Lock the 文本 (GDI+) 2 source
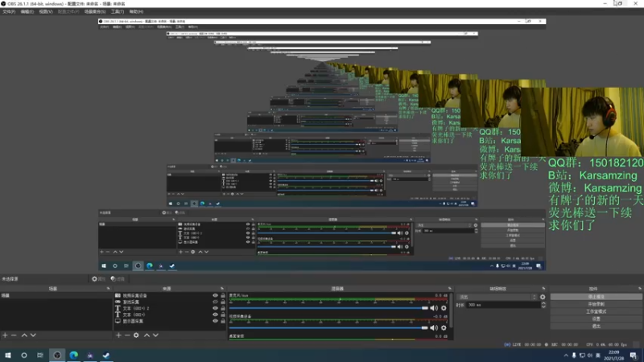 tap(223, 308)
